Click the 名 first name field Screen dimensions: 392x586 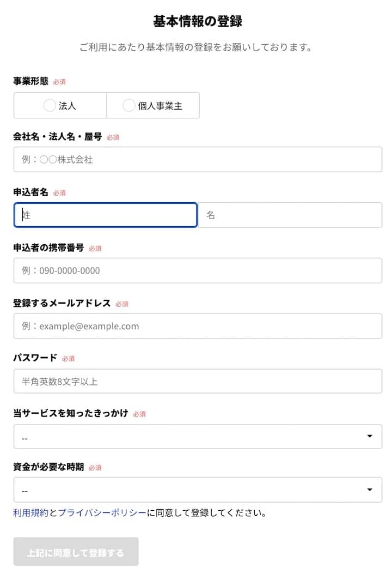coord(290,215)
